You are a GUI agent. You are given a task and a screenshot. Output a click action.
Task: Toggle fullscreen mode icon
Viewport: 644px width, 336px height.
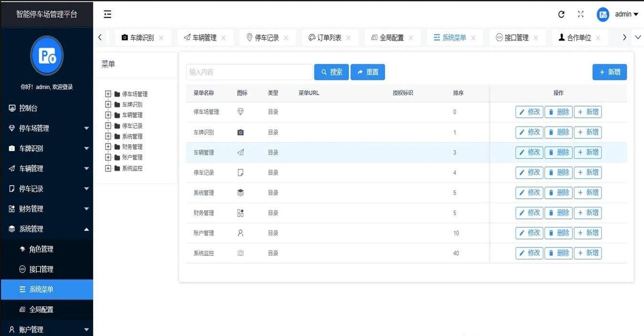pos(581,14)
